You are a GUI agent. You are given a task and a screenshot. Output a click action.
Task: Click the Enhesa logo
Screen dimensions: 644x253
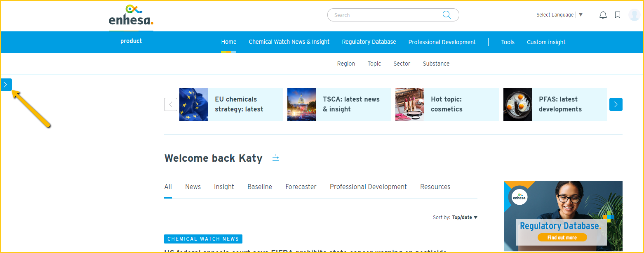(x=131, y=15)
